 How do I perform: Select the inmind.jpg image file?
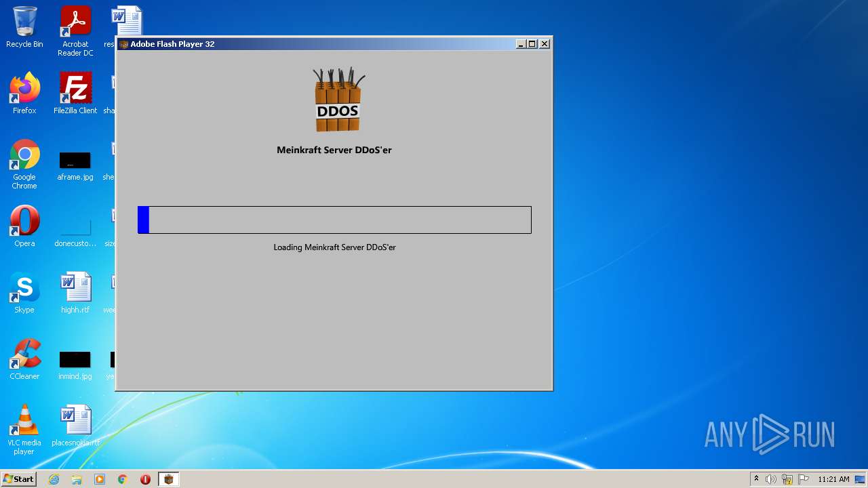pyautogui.click(x=75, y=365)
